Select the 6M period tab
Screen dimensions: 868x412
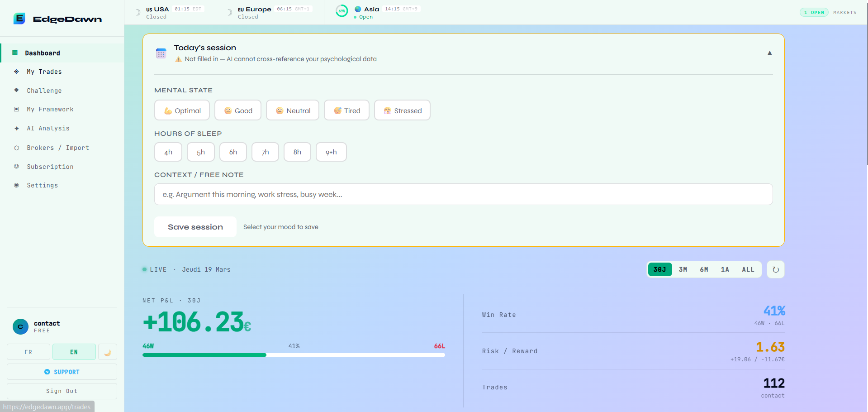click(x=704, y=269)
